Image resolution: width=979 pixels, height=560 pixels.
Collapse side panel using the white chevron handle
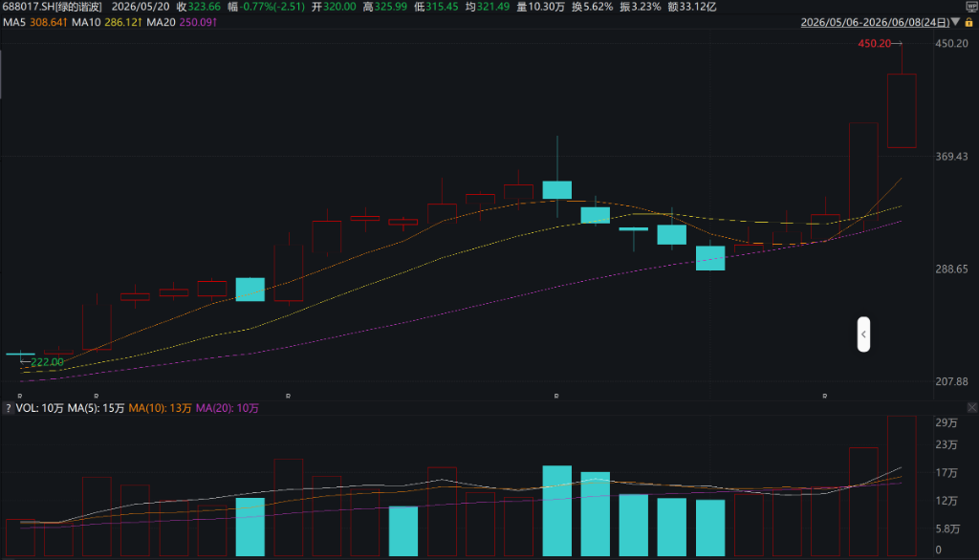click(863, 334)
